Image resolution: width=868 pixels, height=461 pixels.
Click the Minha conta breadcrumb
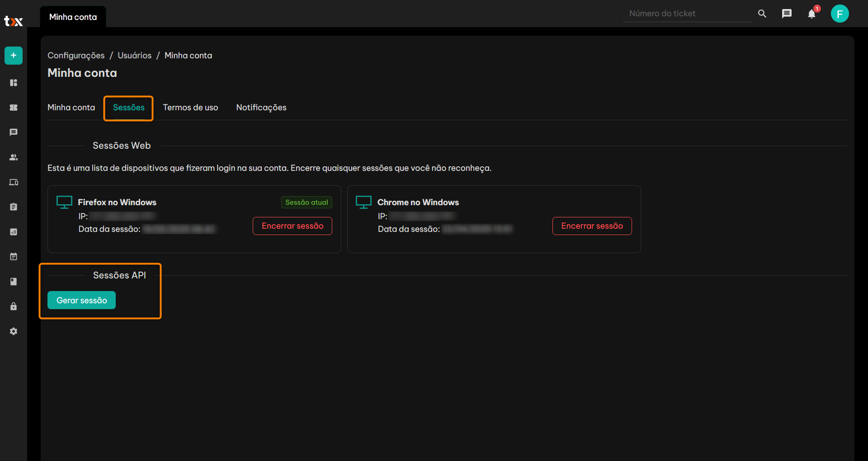tap(188, 56)
